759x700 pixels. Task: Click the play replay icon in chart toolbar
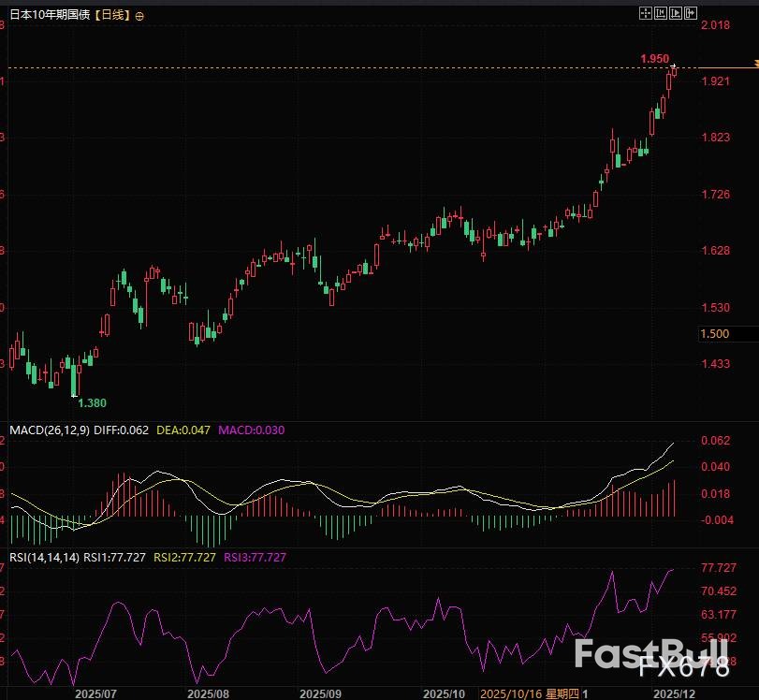[675, 13]
